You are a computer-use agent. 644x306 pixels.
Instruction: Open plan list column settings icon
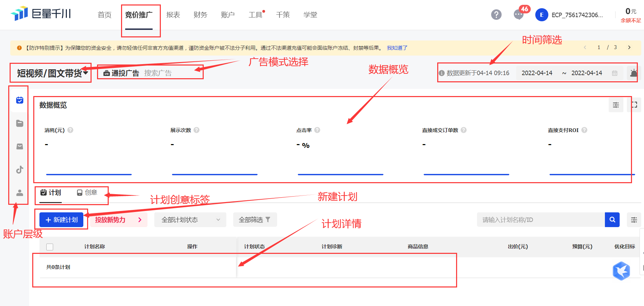pyautogui.click(x=634, y=220)
